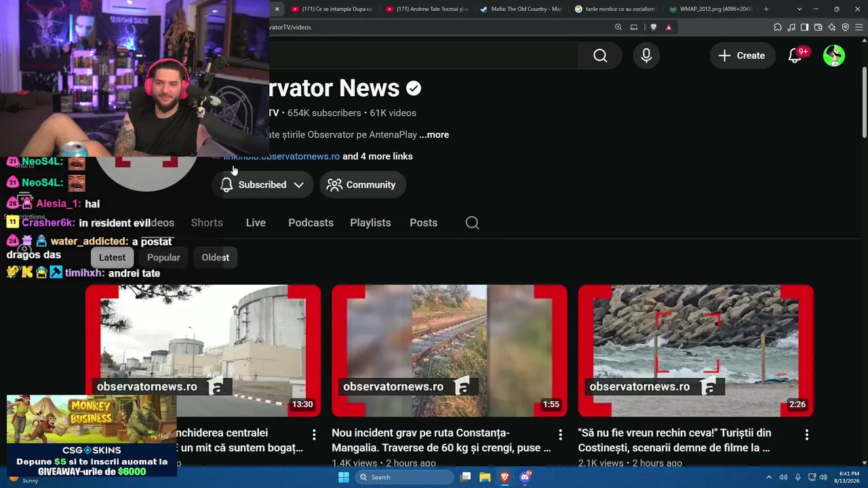Click the taskbar microphone tray icon
Image resolution: width=868 pixels, height=488 pixels.
798,477
